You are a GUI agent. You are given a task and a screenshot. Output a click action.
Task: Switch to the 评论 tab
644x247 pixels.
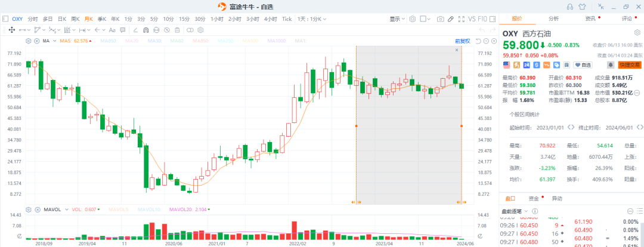coord(627,18)
